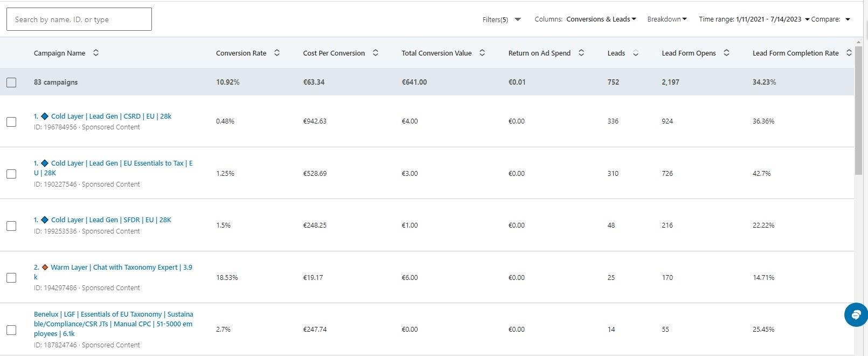Screen dimensions: 868x356
Task: Open Columns Conversions & Leads dropdown
Action: click(x=585, y=19)
